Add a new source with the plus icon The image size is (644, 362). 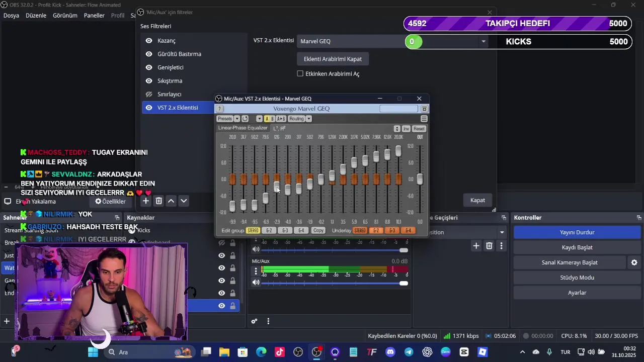[x=145, y=201]
